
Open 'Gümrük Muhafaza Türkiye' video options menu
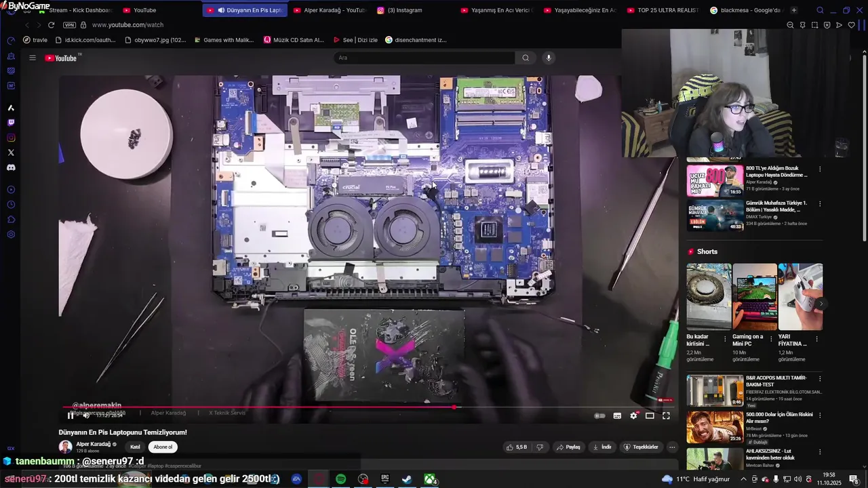pos(820,203)
